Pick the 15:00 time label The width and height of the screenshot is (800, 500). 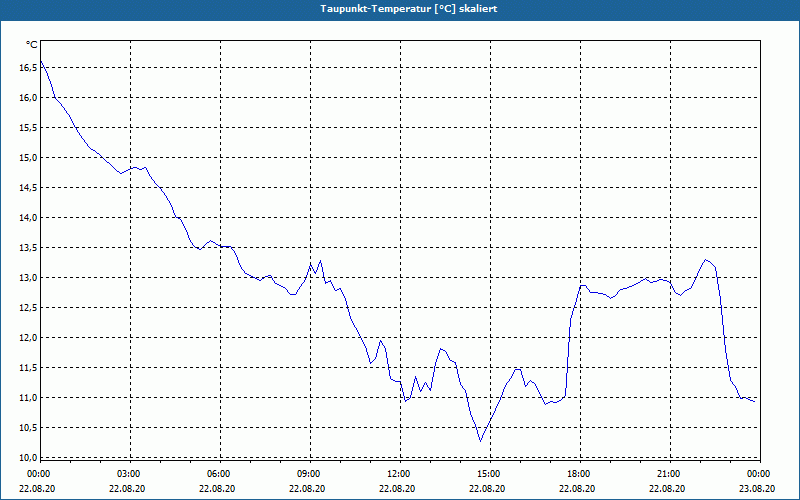tap(489, 474)
